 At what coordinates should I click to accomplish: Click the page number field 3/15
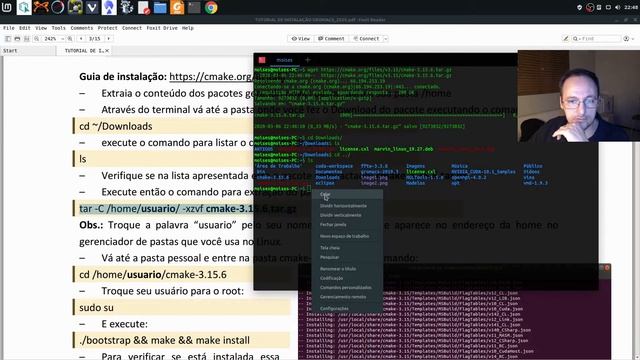95,39
